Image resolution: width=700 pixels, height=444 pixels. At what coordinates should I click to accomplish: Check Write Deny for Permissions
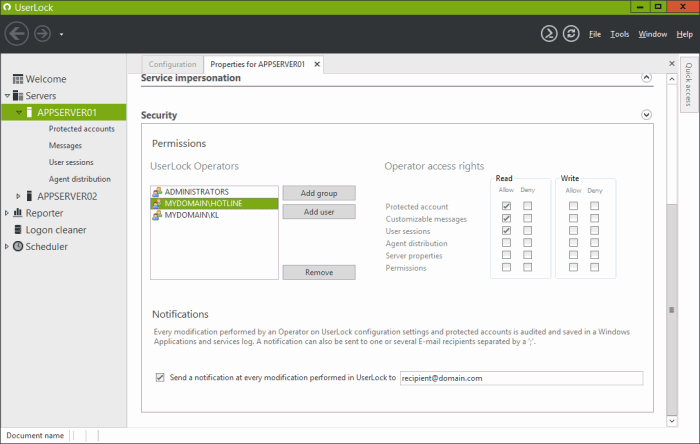(594, 267)
